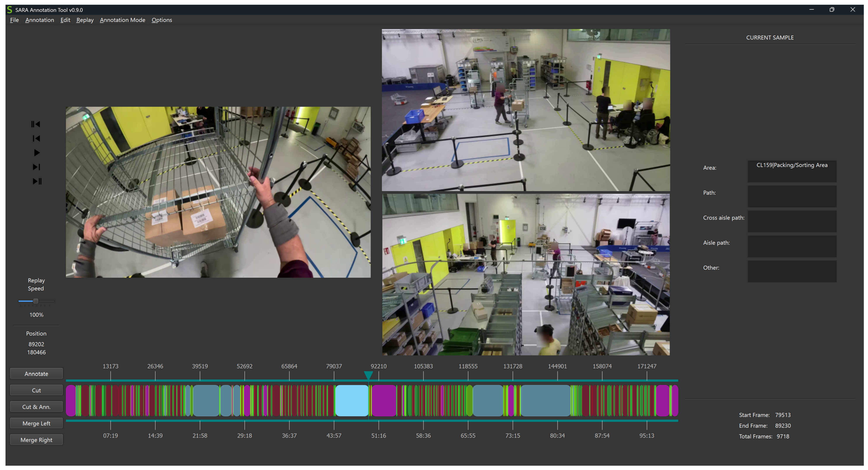Viewport: 868px width, 470px height.
Task: Click the Merge Left button
Action: click(x=36, y=423)
